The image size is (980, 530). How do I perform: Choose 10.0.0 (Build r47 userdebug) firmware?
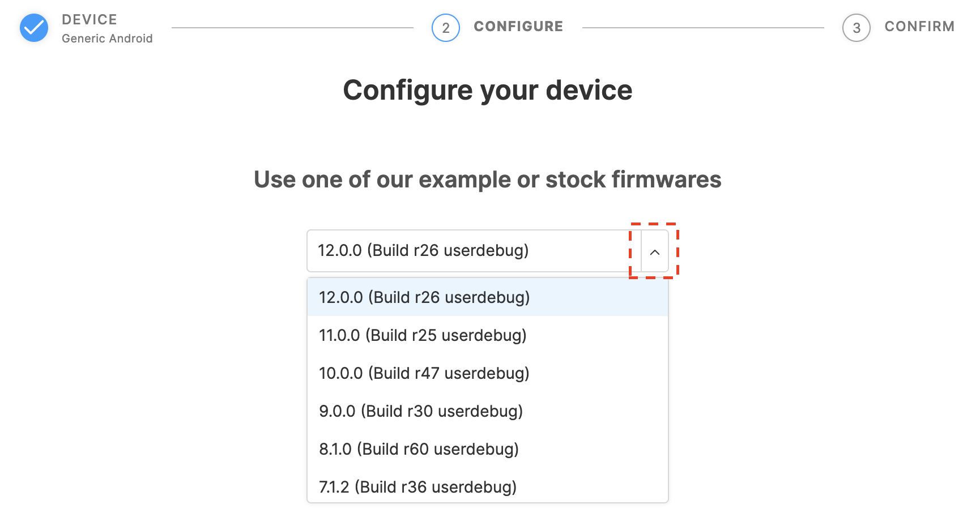coord(488,373)
